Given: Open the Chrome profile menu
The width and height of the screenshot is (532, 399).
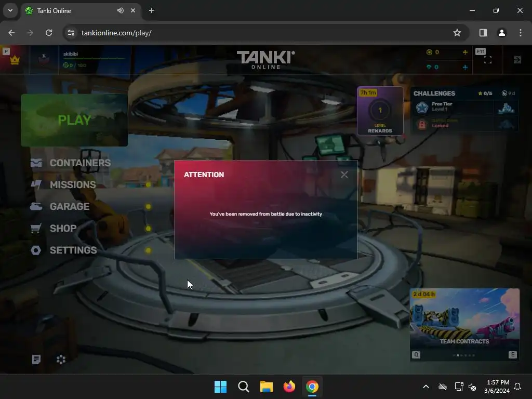Looking at the screenshot, I should click(x=502, y=33).
